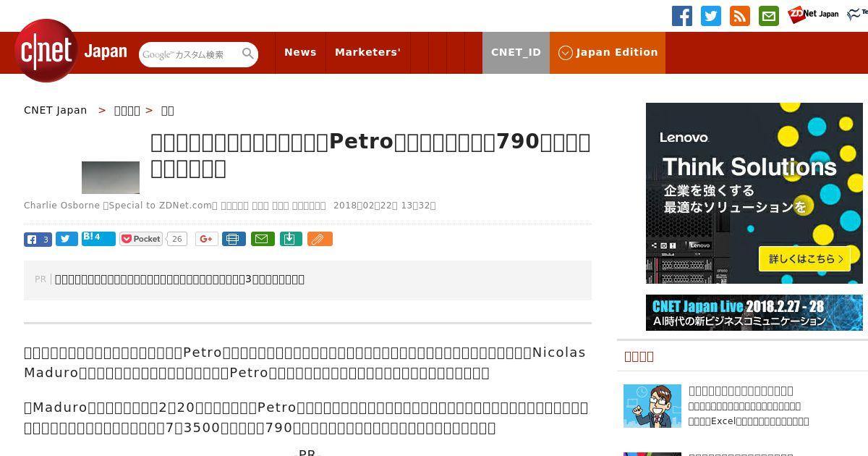The height and width of the screenshot is (456, 868).
Task: Share article on Facebook with count 3
Action: pyautogui.click(x=38, y=239)
